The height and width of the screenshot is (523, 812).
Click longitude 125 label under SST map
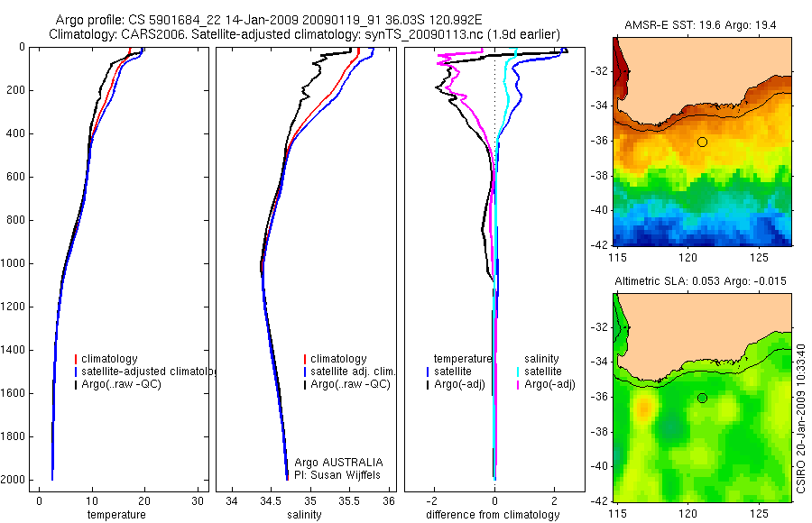point(760,257)
